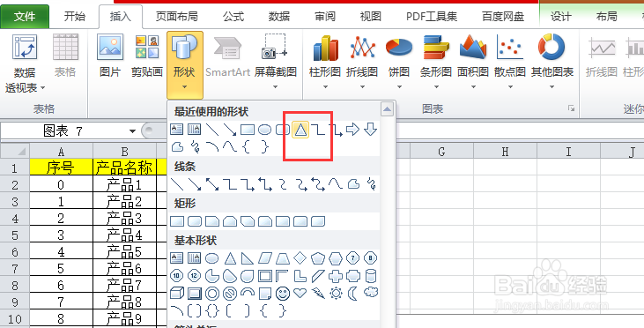644x328 pixels.
Task: Select highlighted triangle in recently used shapes
Action: 300,130
